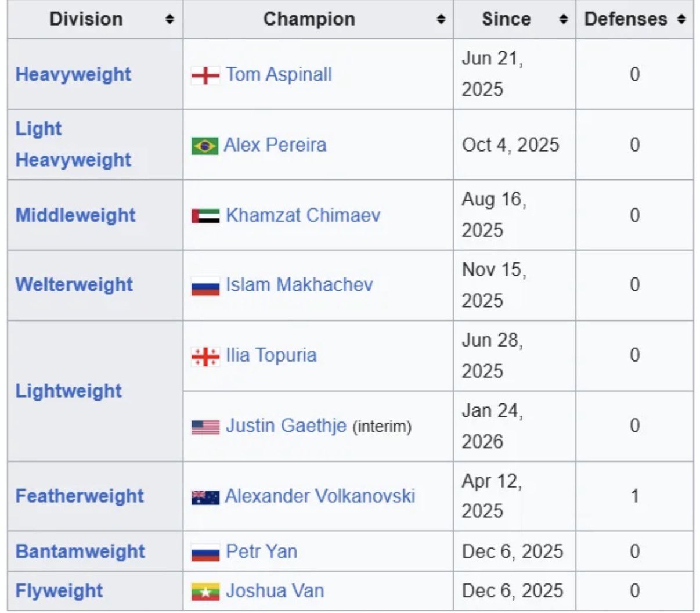Sort table by Defenses column arrows
The width and height of the screenshot is (700, 613).
click(681, 20)
